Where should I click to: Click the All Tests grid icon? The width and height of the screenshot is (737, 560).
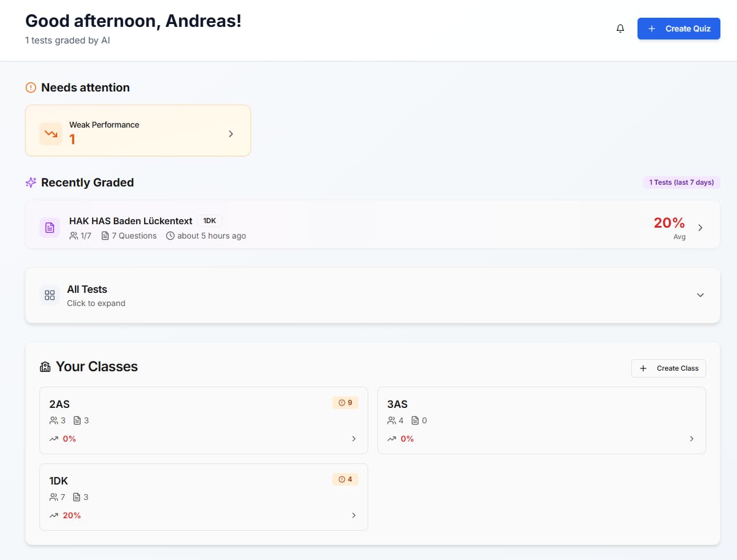click(50, 295)
